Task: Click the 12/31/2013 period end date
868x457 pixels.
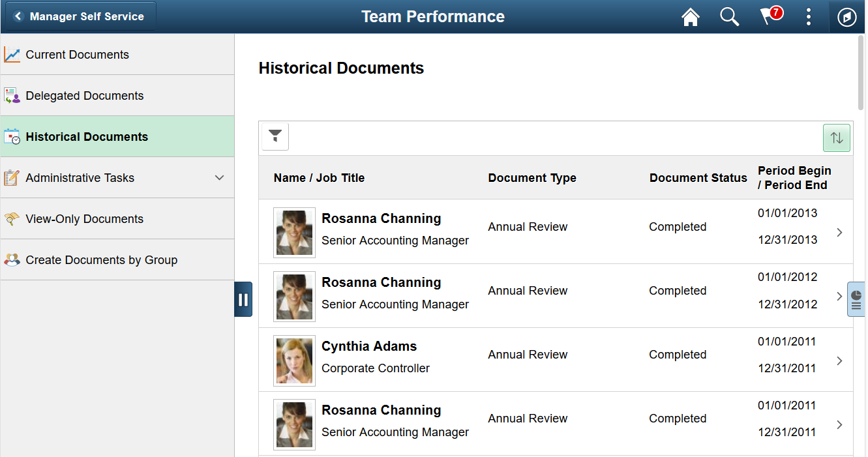Action: [x=787, y=240]
